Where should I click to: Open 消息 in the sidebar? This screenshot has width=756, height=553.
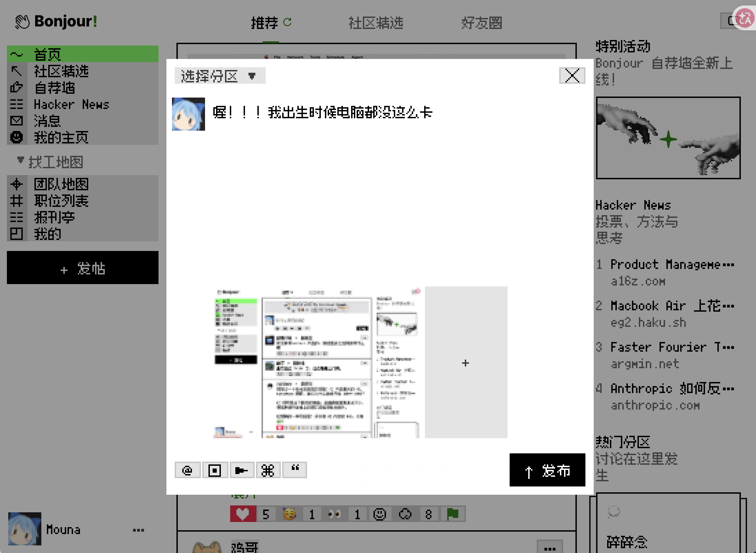click(83, 121)
